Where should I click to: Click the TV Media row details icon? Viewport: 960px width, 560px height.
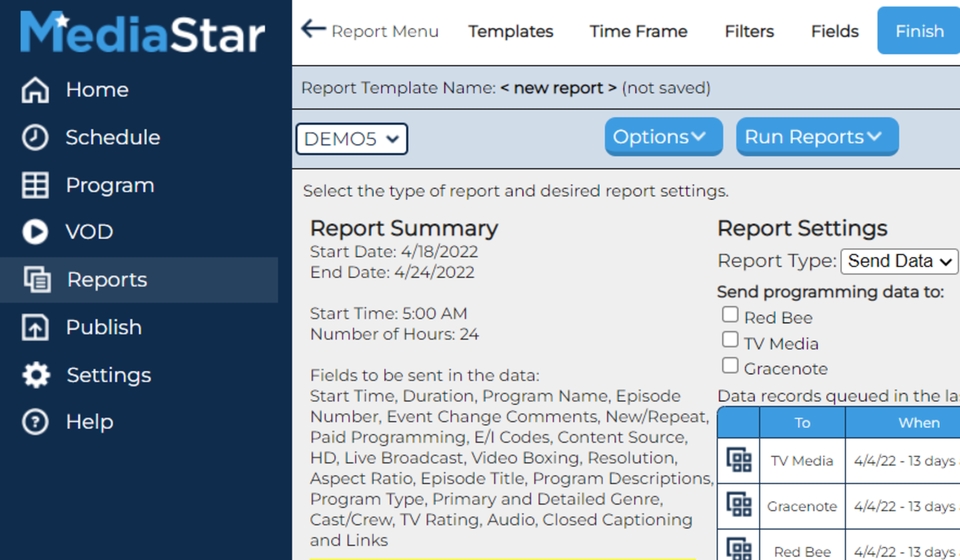(739, 461)
